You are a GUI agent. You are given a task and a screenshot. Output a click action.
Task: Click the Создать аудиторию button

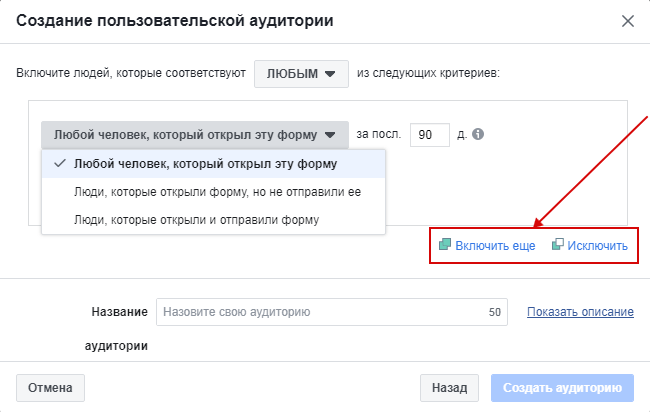563,387
